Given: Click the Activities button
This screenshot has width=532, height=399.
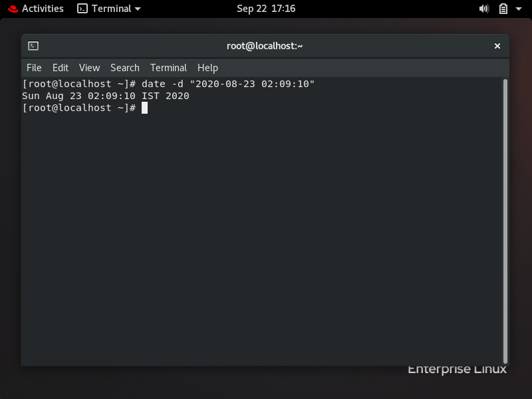Looking at the screenshot, I should tap(42, 9).
